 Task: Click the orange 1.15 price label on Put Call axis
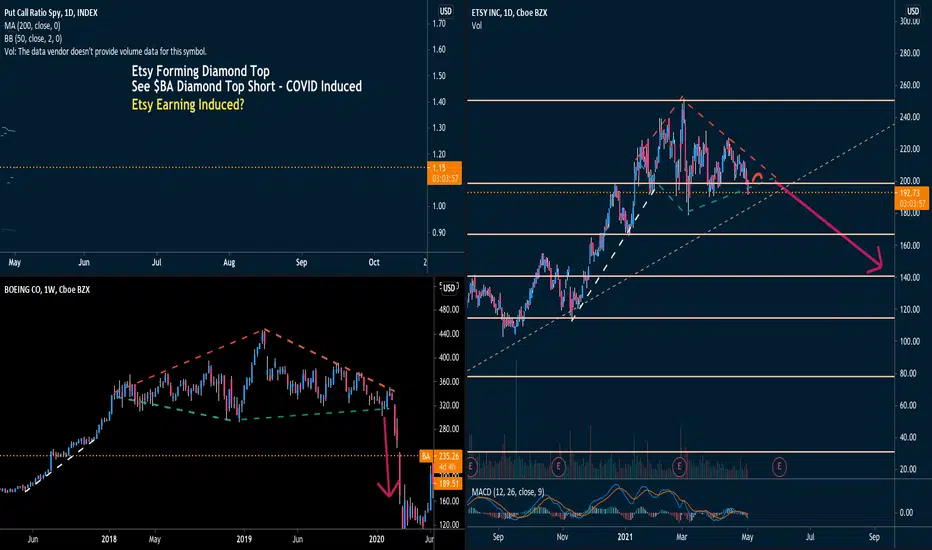(445, 173)
